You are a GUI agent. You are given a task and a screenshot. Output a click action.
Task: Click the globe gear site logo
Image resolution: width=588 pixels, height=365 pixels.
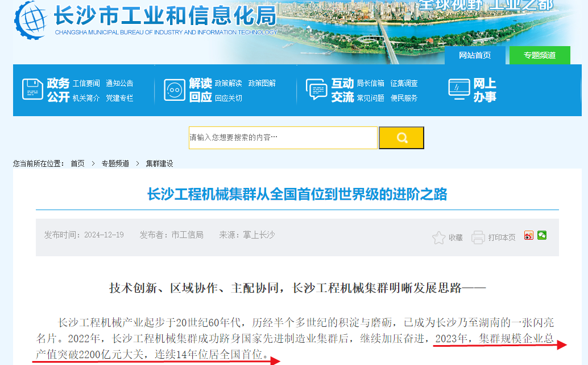[31, 19]
